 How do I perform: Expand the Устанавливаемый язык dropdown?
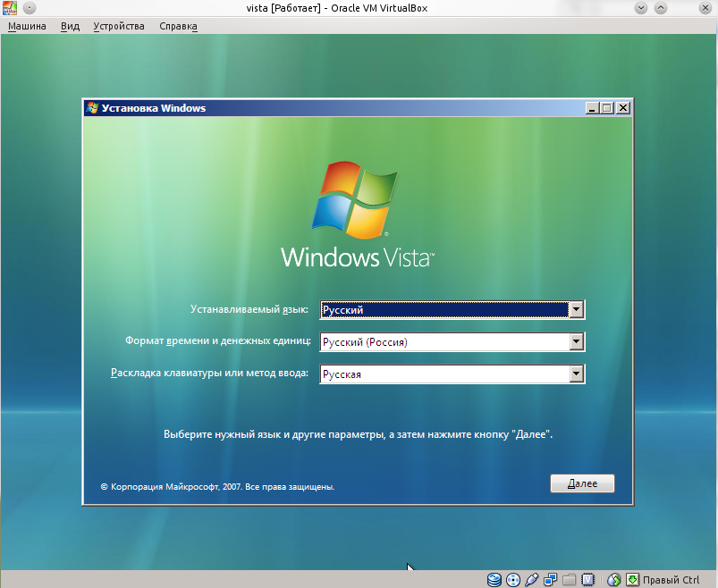point(577,309)
